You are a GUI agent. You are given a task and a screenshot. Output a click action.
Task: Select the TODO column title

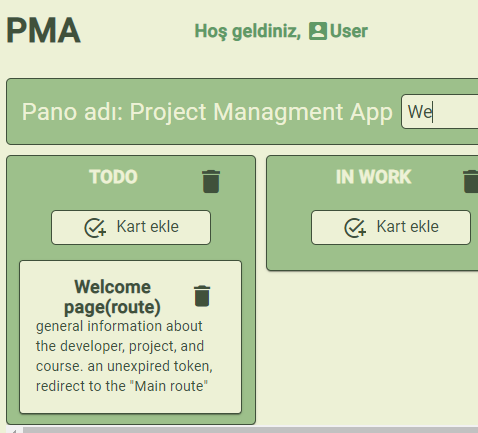(113, 177)
